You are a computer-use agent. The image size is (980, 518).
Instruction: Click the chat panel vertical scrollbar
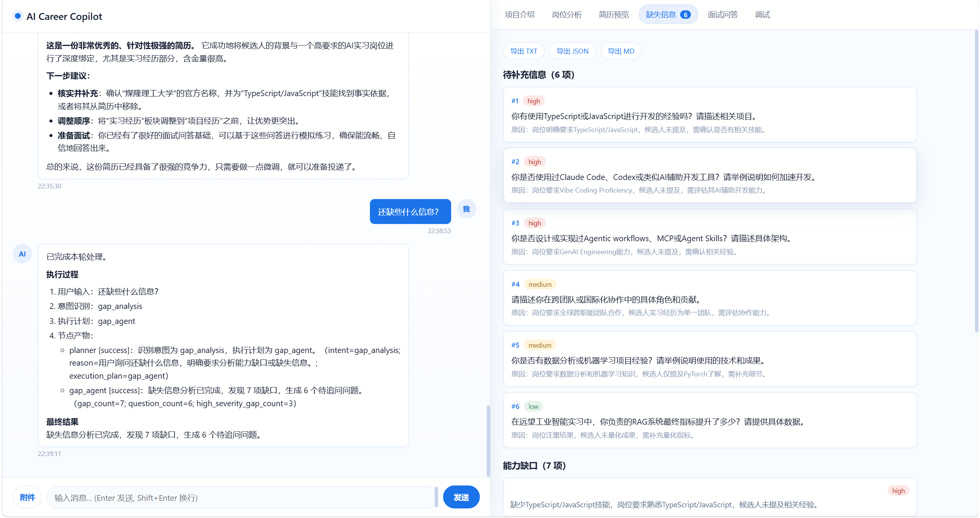tap(488, 440)
